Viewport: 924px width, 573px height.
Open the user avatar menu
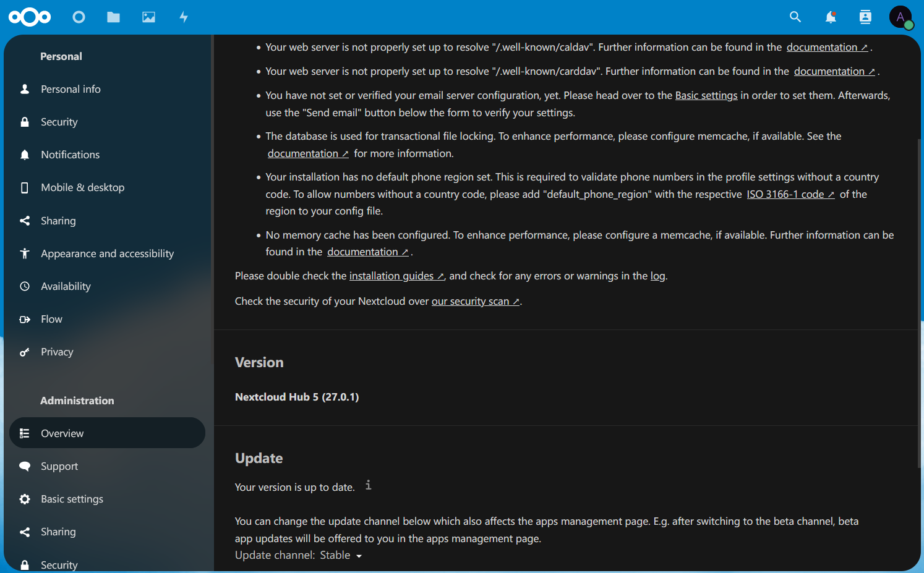click(x=900, y=17)
